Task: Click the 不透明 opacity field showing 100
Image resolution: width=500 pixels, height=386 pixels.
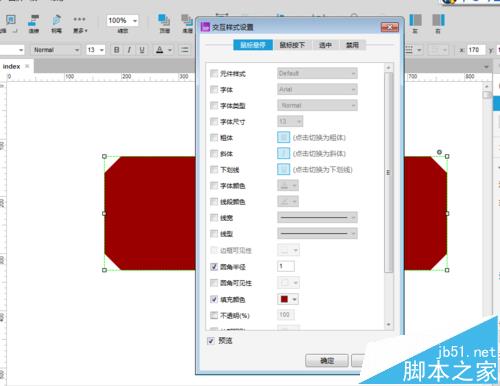Action: click(286, 315)
